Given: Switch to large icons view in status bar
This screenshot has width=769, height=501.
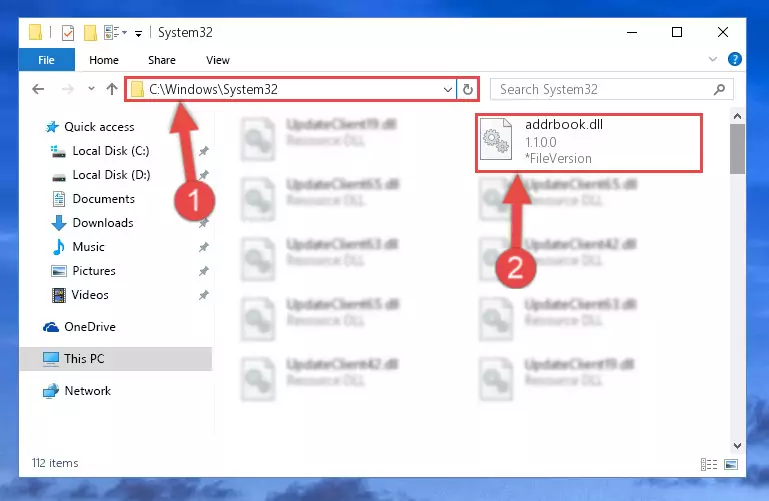Looking at the screenshot, I should coord(731,464).
